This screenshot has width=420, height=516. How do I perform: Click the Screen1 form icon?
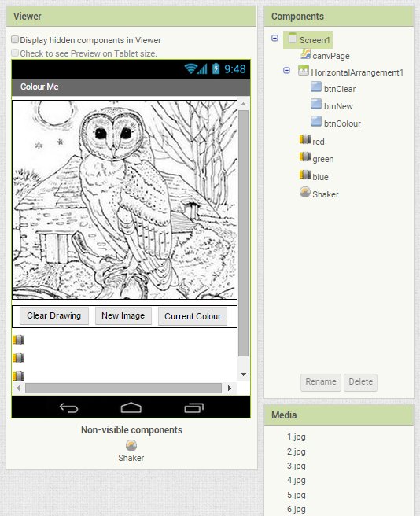click(293, 39)
